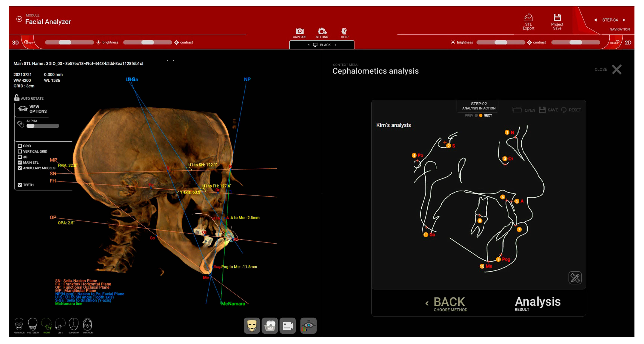Go to next step via navigation arrow
This screenshot has width=644, height=344.
coord(624,20)
